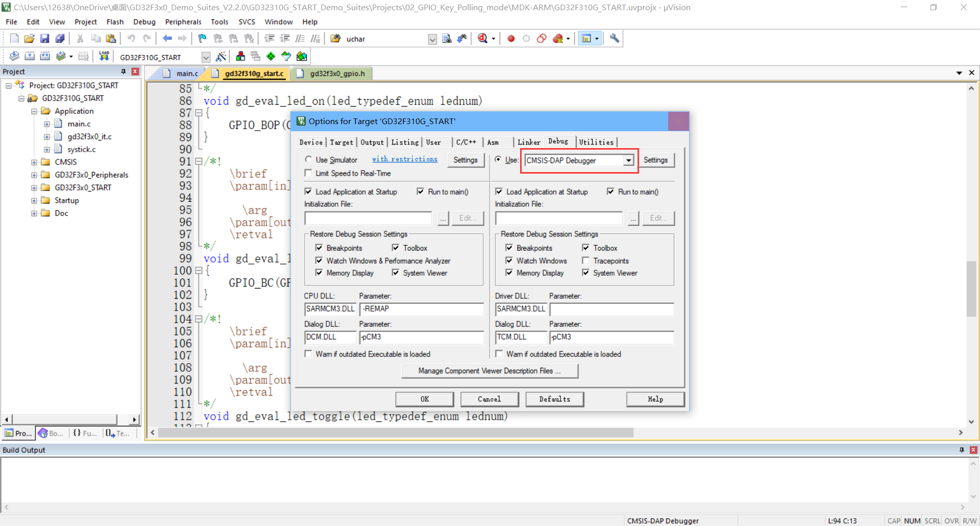Click the OK button in Options dialog
The height and width of the screenshot is (526, 980).
coord(425,399)
